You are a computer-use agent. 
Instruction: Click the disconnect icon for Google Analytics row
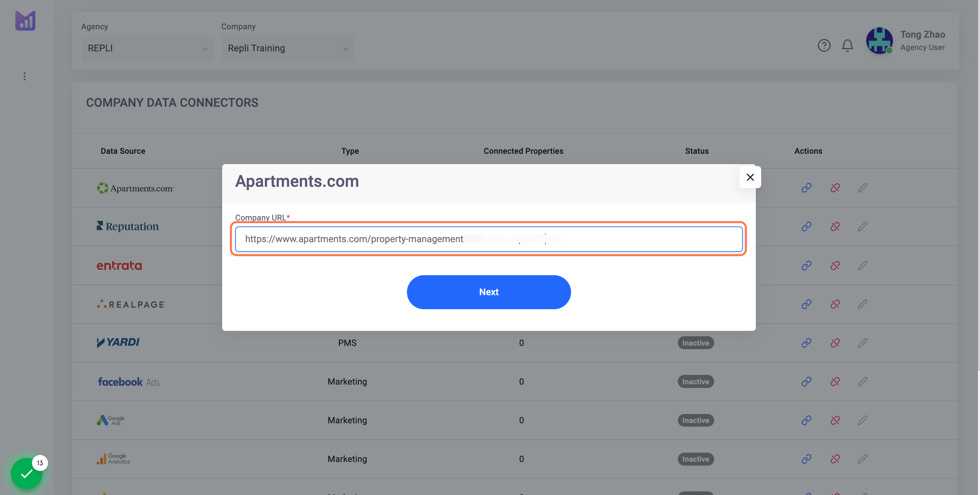(x=835, y=459)
